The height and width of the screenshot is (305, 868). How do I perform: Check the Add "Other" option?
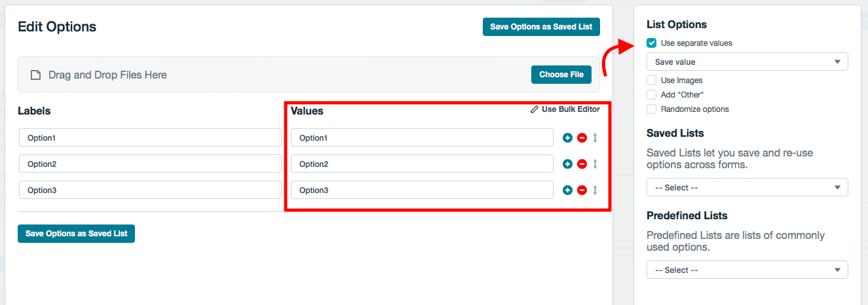[652, 95]
